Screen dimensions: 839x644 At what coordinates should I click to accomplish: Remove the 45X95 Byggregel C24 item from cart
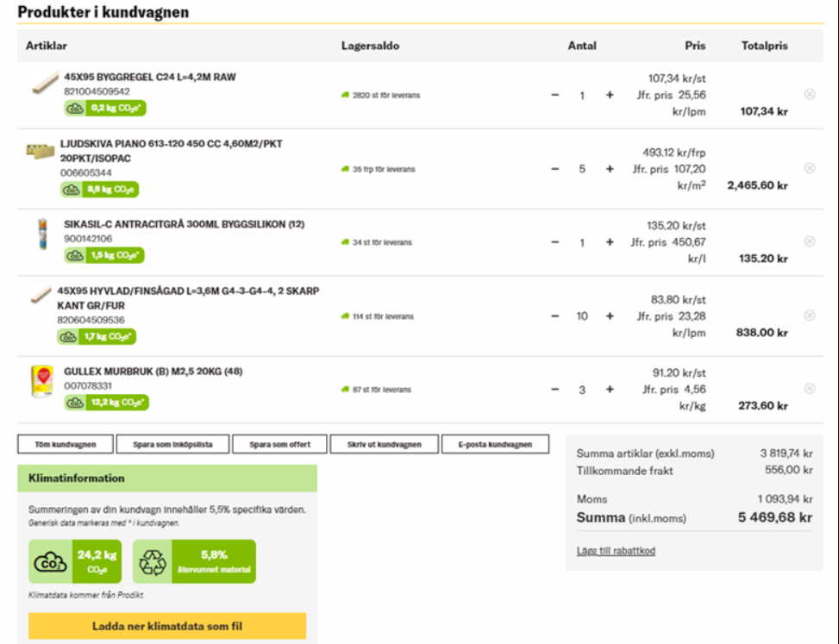pos(809,95)
